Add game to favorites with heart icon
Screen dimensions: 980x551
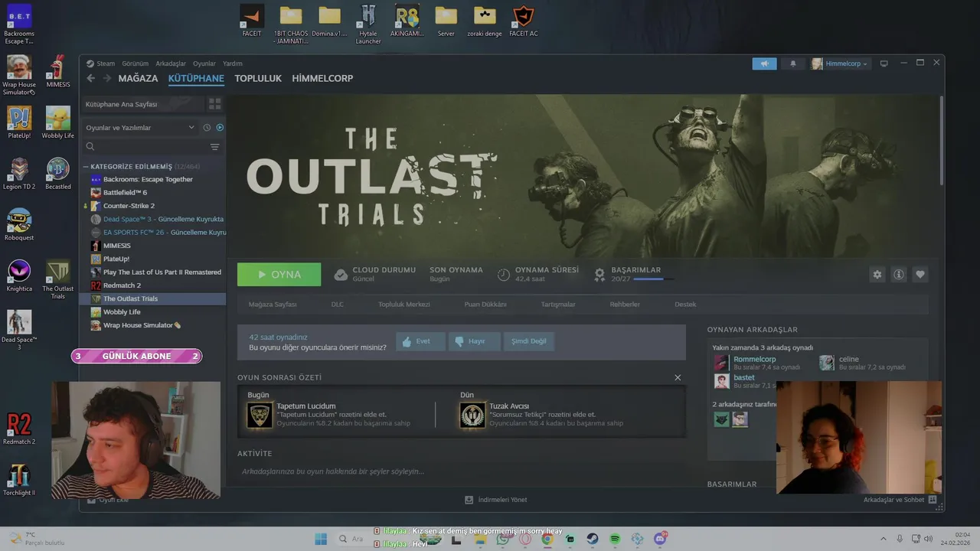pos(920,275)
